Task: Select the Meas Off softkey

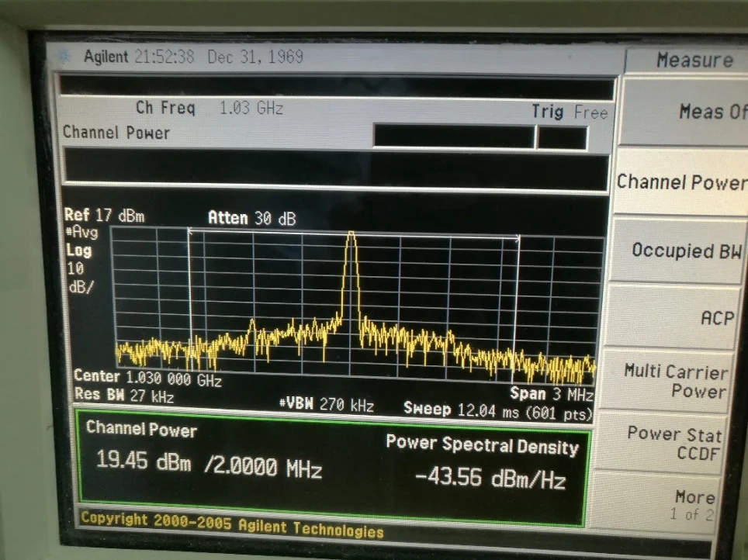Action: click(684, 112)
